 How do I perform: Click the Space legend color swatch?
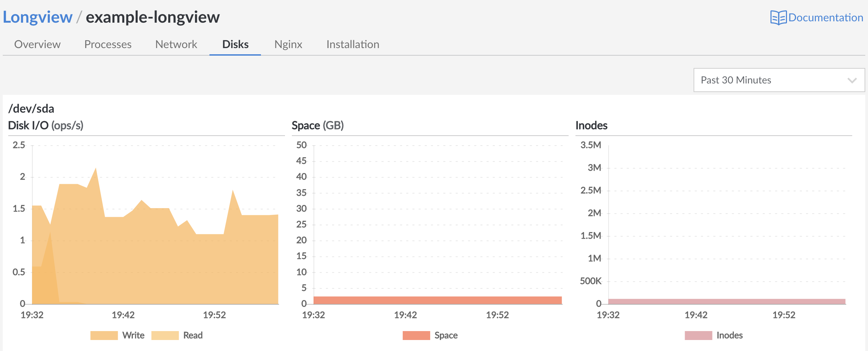[416, 335]
